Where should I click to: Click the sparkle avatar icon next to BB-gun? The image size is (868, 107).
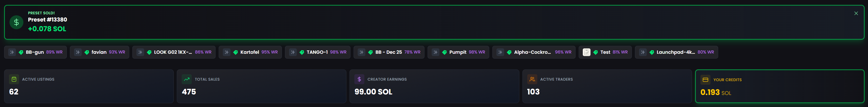12,52
